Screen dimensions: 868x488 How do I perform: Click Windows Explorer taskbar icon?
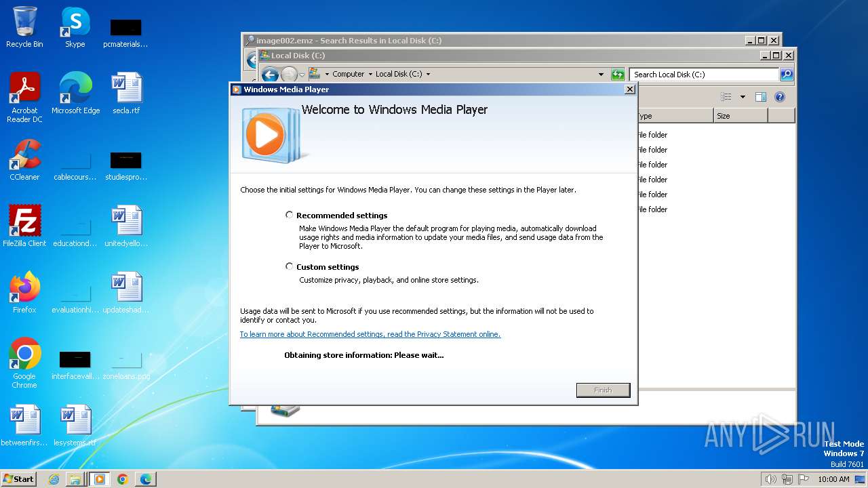point(75,479)
